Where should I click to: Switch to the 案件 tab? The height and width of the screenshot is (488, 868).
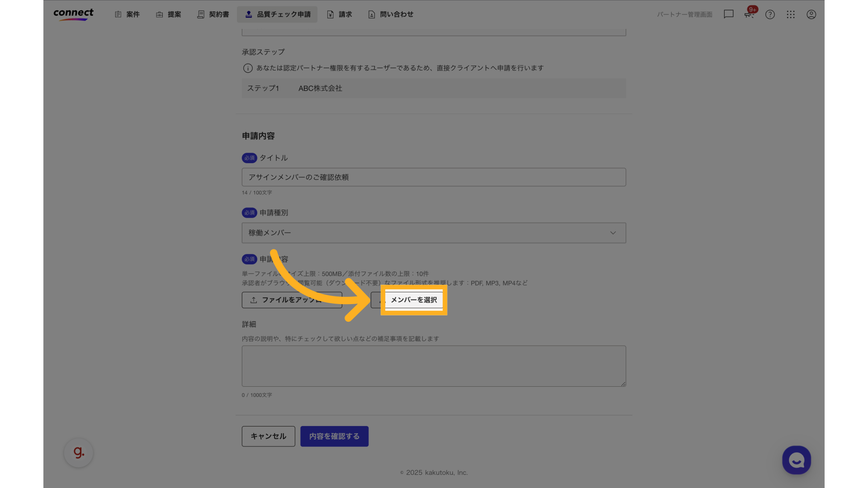[127, 14]
